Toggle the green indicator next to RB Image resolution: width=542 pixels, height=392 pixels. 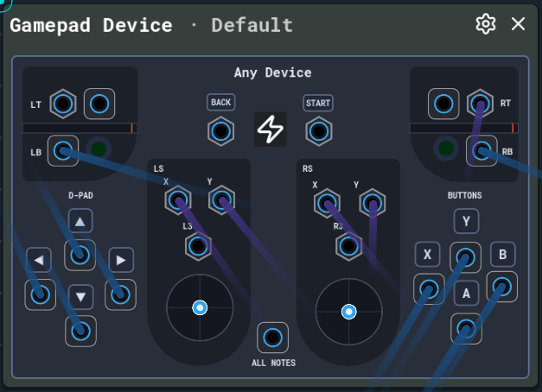446,149
